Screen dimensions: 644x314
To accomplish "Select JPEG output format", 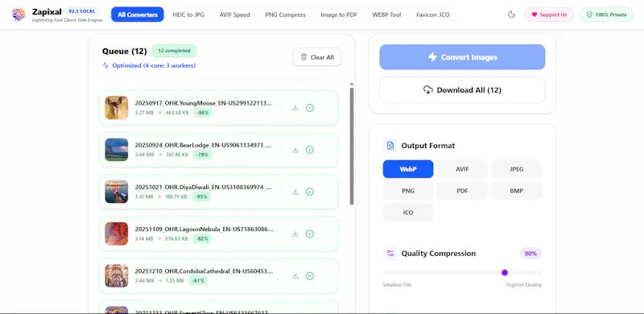I will [516, 169].
